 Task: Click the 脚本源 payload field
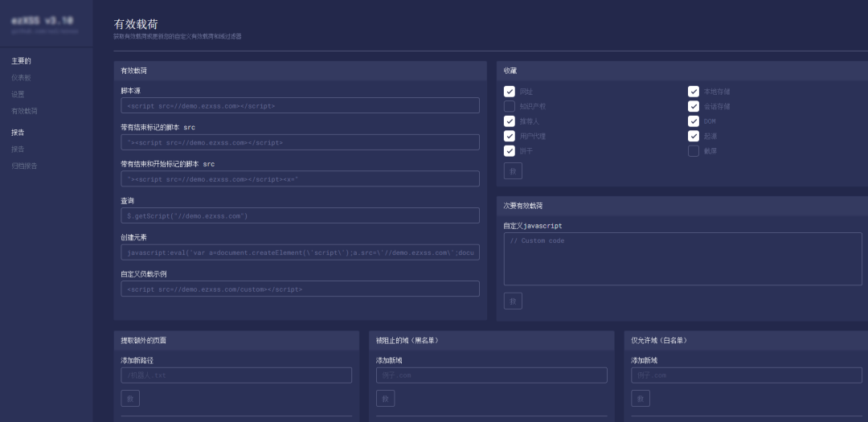point(300,106)
